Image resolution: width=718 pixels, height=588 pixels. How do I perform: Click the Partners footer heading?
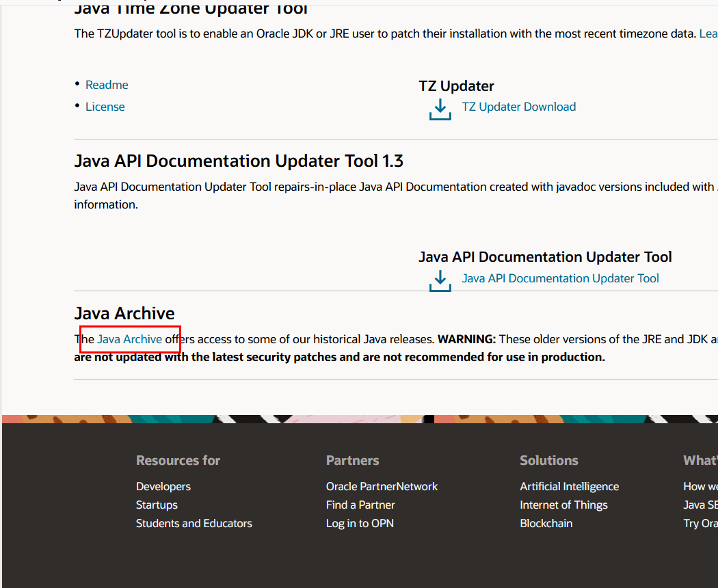pos(353,460)
